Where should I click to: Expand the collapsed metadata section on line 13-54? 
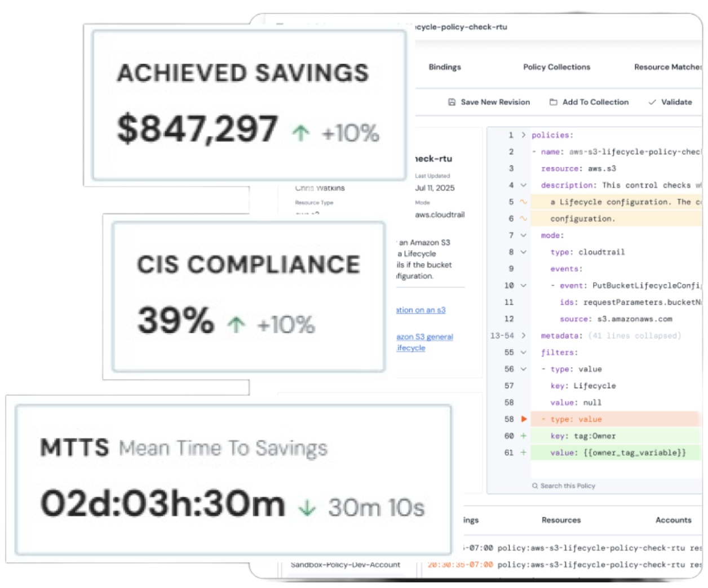[523, 336]
